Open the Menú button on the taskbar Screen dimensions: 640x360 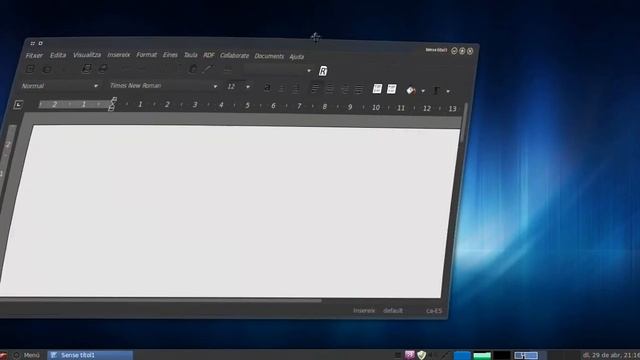coord(27,355)
